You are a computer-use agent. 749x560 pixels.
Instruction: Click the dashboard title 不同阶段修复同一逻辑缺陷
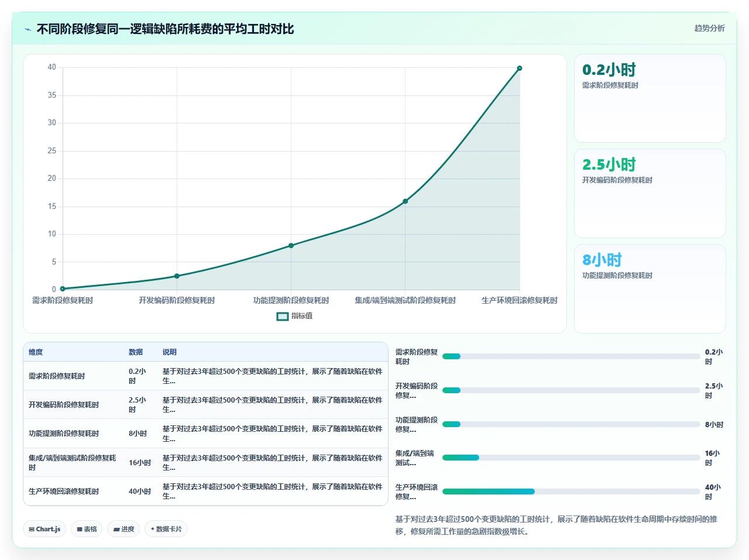(x=165, y=29)
